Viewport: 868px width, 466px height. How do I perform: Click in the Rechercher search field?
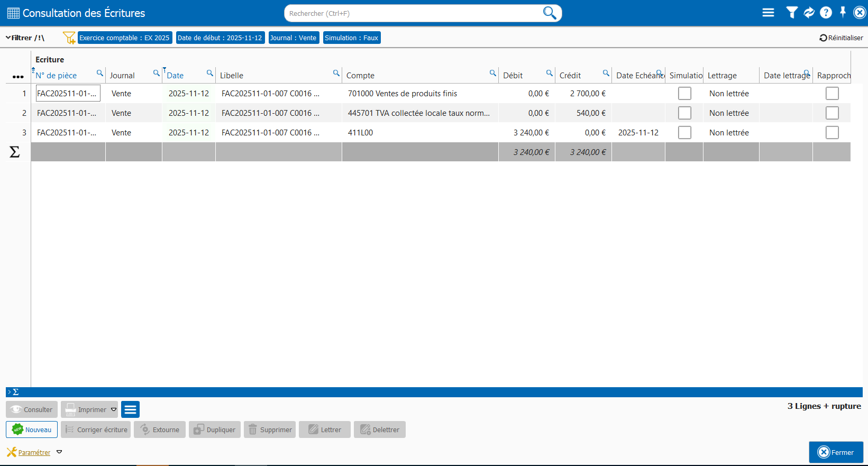tap(413, 13)
